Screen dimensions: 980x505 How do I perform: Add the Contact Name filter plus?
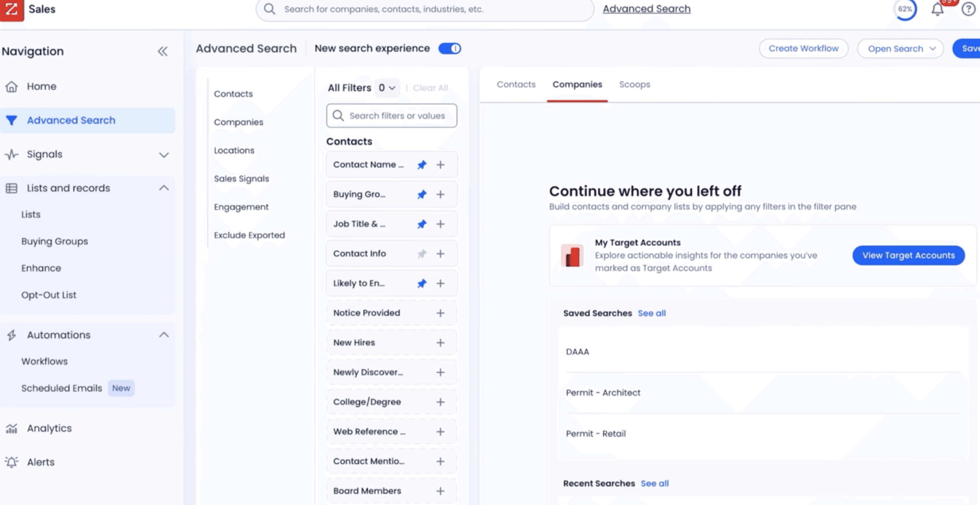click(x=440, y=165)
